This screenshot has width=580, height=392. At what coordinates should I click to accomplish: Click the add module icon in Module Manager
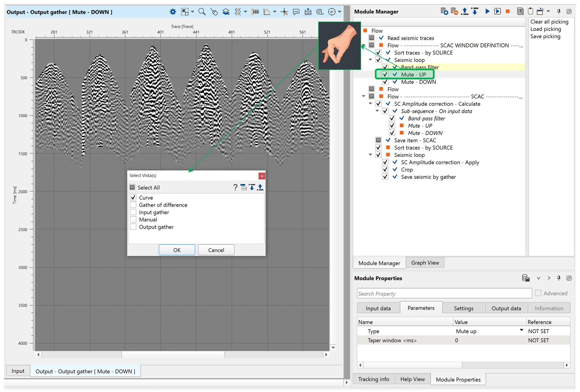pyautogui.click(x=444, y=11)
